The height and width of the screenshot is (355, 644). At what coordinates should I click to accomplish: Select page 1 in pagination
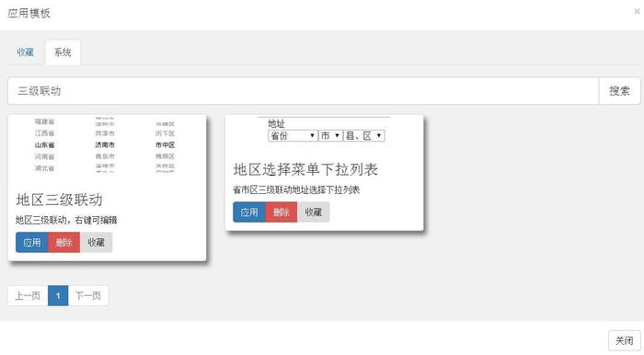click(58, 295)
